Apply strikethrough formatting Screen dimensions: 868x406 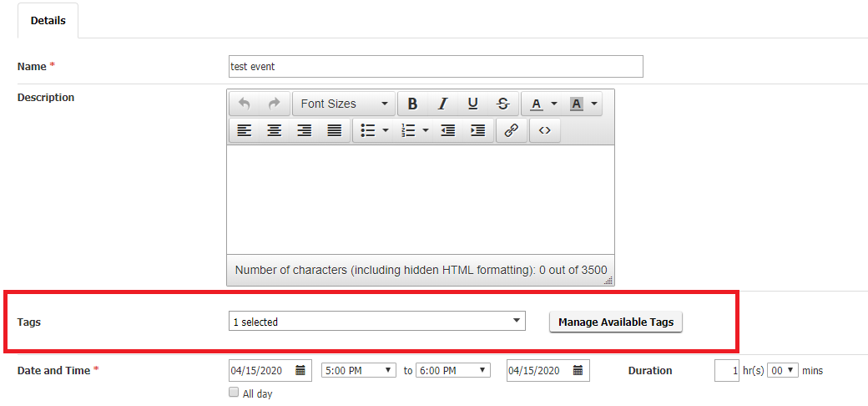coord(502,104)
